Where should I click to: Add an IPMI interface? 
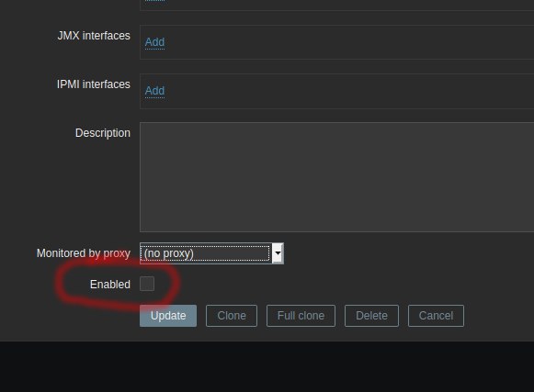click(x=154, y=91)
